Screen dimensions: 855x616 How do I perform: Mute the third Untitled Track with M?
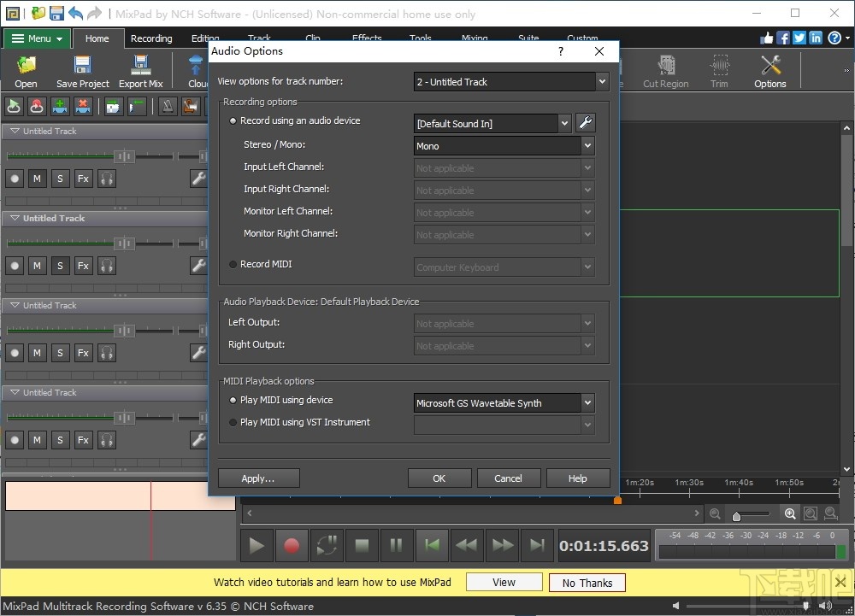tap(37, 352)
